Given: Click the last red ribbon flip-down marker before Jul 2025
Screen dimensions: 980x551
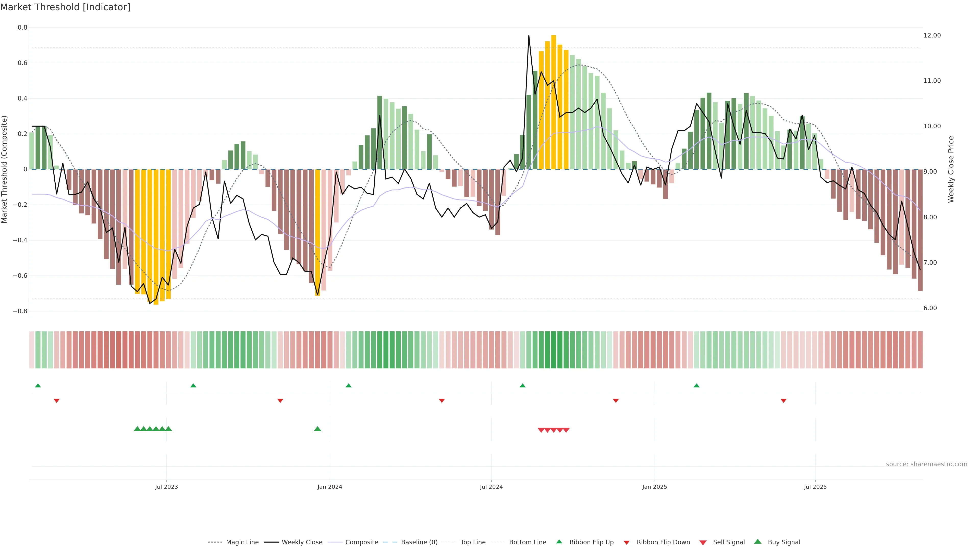Looking at the screenshot, I should point(783,401).
